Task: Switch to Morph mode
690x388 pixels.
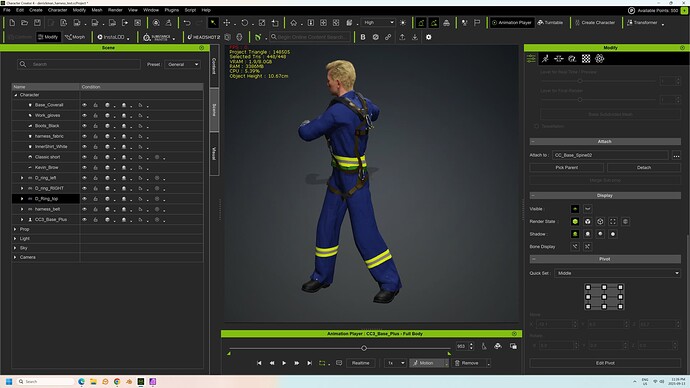Action: (75, 37)
